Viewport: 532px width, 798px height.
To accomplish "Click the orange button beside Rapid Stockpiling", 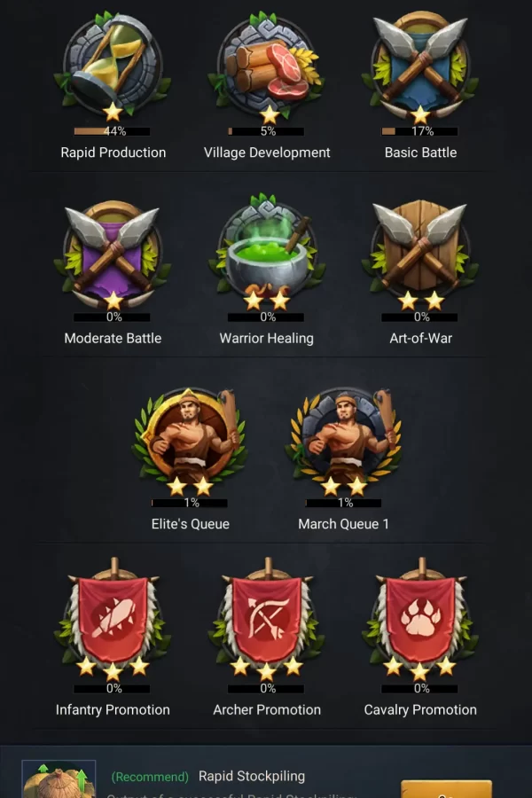I will tap(447, 789).
